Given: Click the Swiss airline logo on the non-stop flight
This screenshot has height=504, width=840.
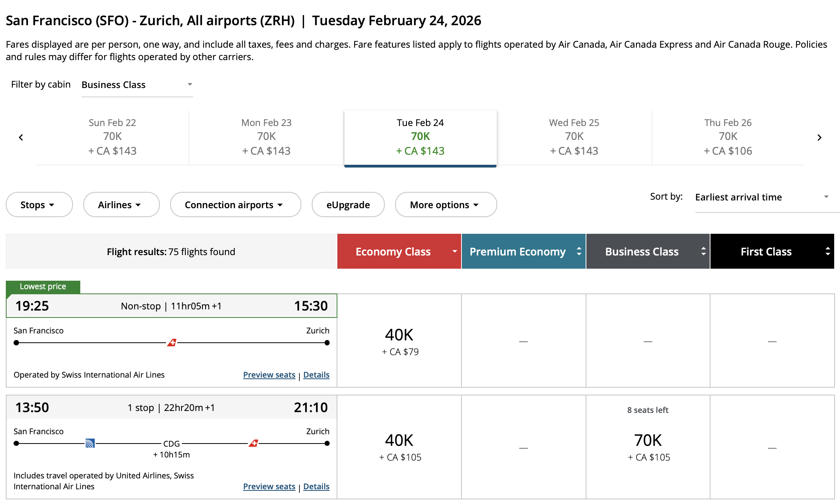Looking at the screenshot, I should (172, 343).
